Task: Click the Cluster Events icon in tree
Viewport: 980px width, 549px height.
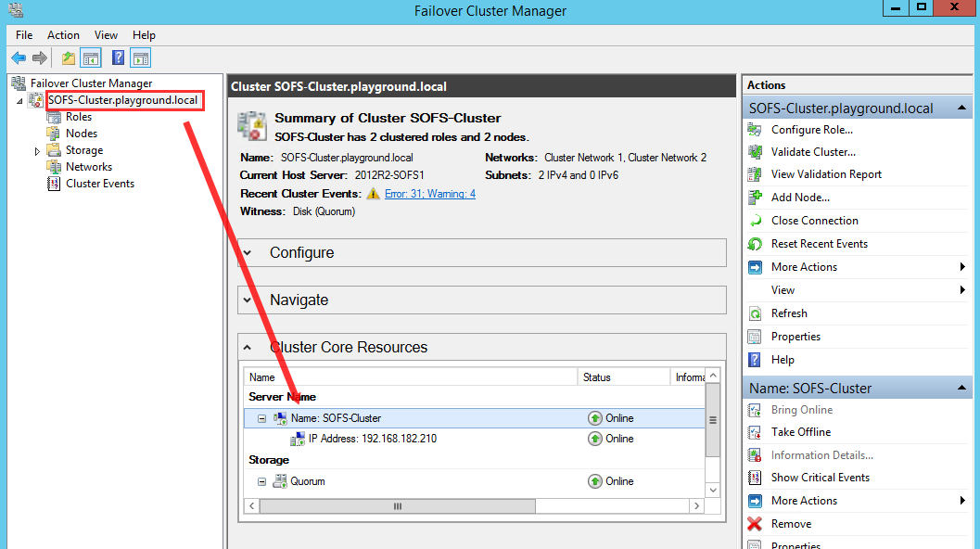Action: click(x=54, y=184)
